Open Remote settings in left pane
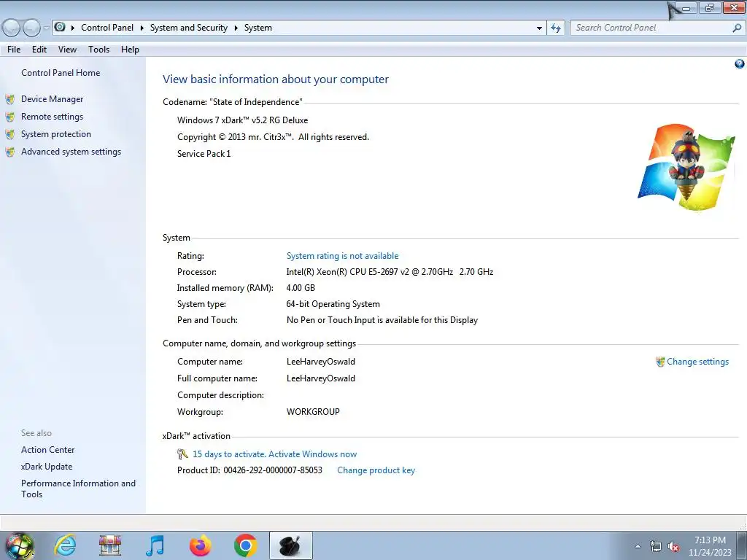 click(x=52, y=117)
